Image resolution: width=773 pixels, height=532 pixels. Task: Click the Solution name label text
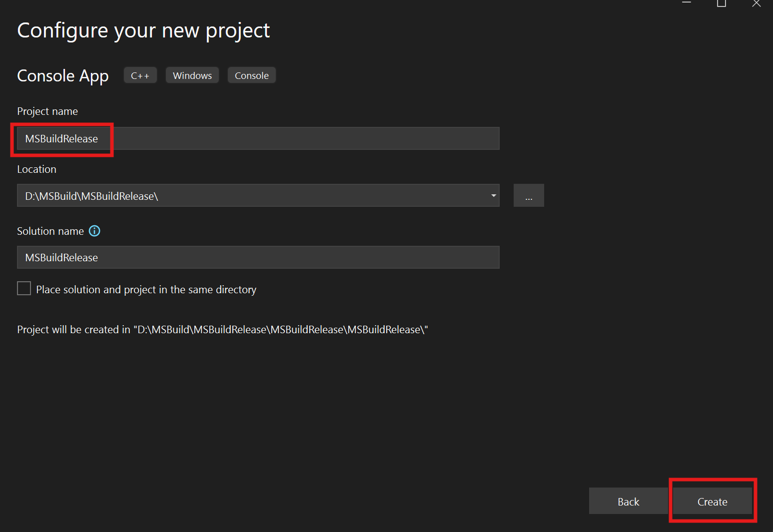click(50, 231)
